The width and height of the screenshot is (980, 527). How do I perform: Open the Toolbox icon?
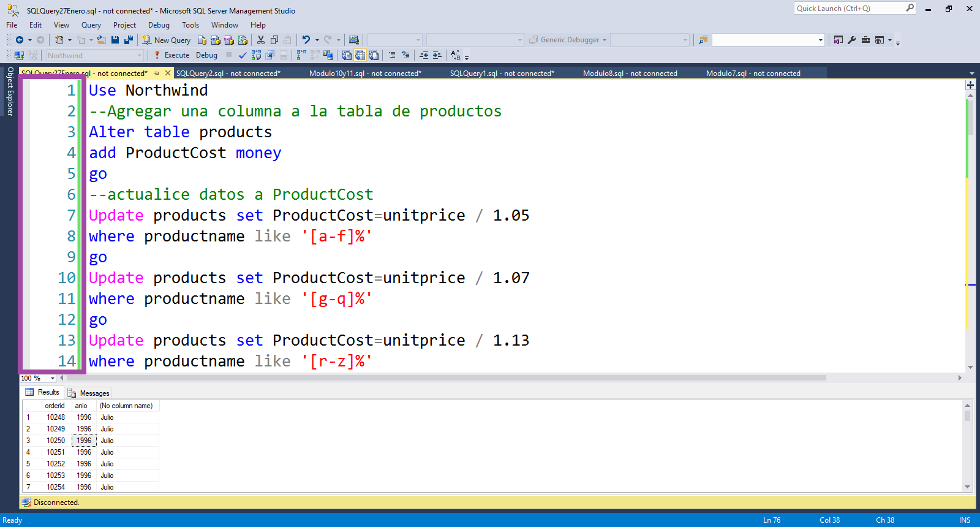[865, 40]
